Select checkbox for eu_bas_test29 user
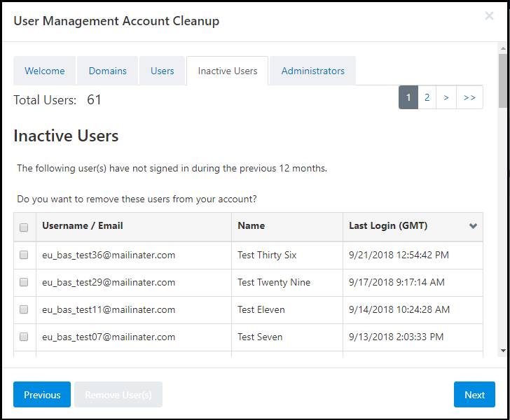510x420 pixels. (x=24, y=282)
